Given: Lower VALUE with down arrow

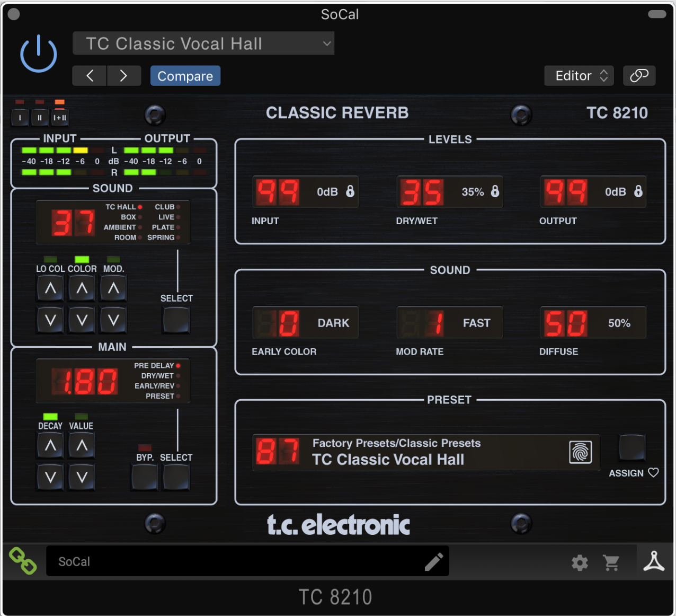Looking at the screenshot, I should [82, 477].
